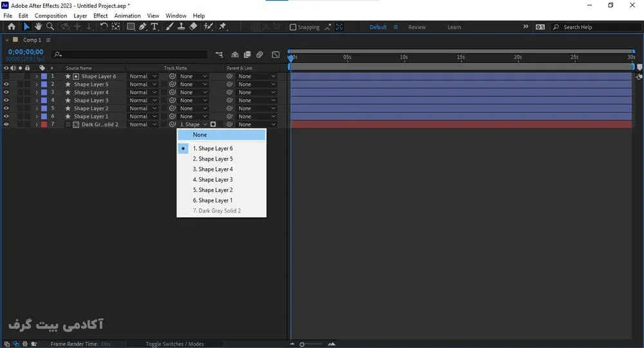Screen dimensions: 644x348
Task: Select the Selection arrow tool
Action: (26, 26)
